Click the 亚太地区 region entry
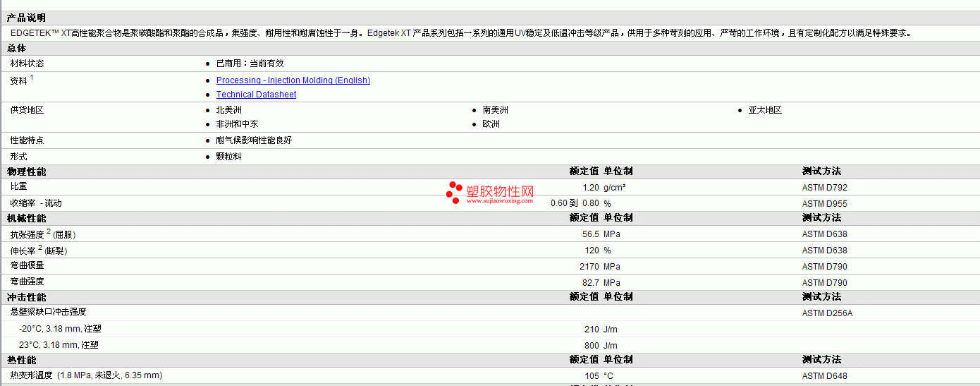 765,110
